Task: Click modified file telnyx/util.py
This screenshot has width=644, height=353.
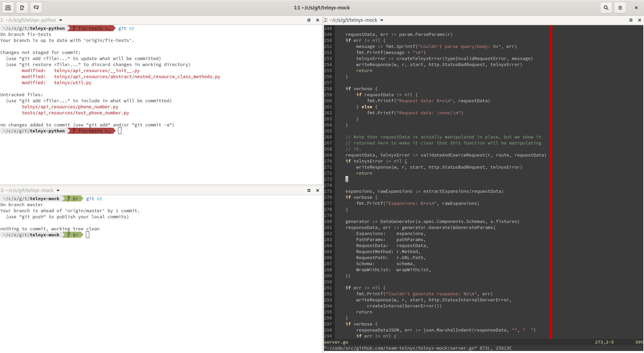Action: [72, 82]
